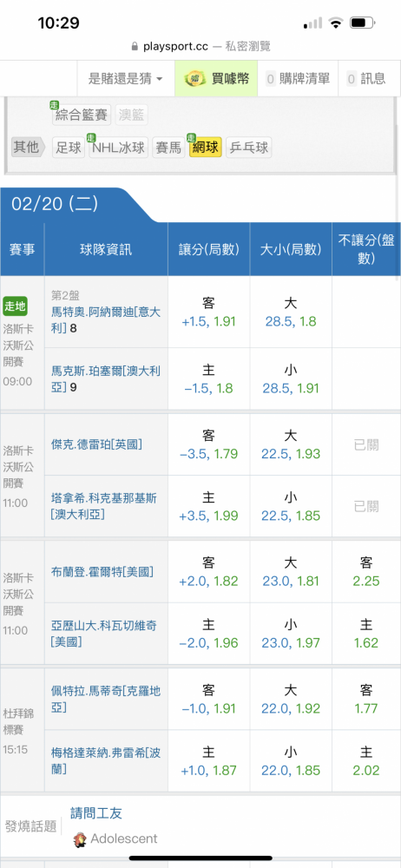Open the 是賭還是猜 dropdown menu
This screenshot has height=868, width=401.
126,79
